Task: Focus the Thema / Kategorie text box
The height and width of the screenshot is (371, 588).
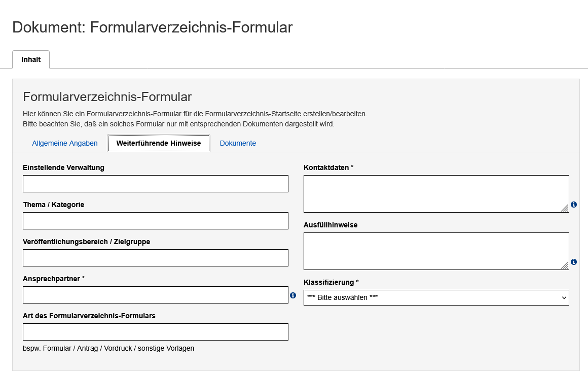Action: tap(155, 220)
